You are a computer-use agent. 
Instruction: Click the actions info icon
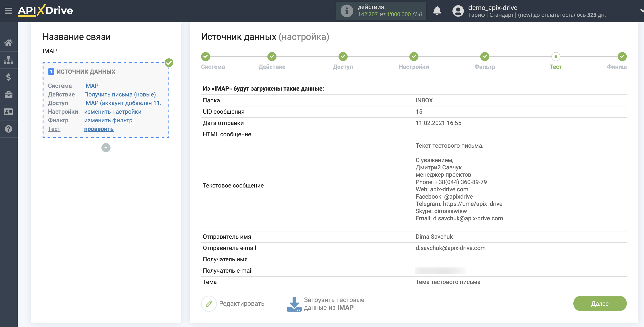click(346, 11)
